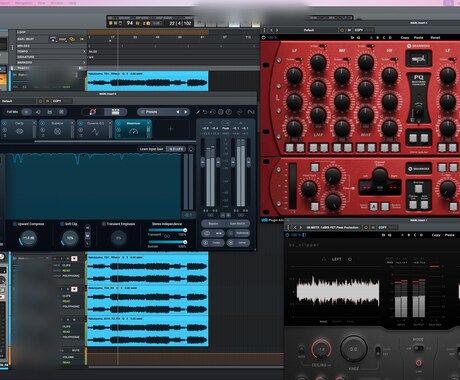460x380 pixels.
Task: Click the A button on SPL compressor section
Action: [373, 207]
